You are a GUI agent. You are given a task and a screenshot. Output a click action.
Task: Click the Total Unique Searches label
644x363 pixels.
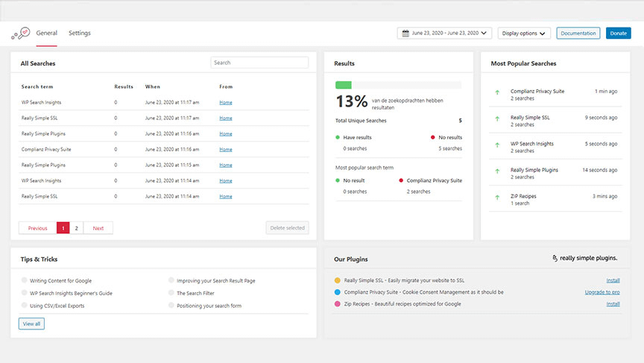361,120
